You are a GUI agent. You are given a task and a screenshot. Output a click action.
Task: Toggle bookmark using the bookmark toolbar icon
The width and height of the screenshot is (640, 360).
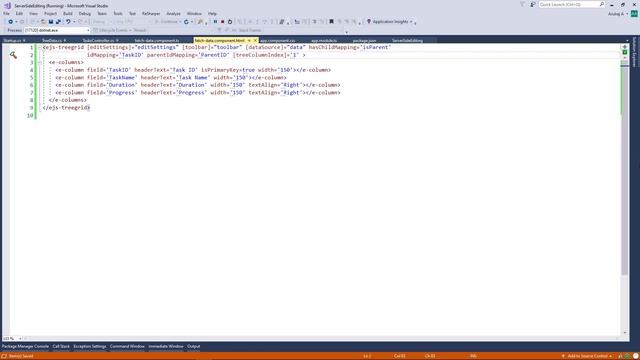[x=331, y=21]
